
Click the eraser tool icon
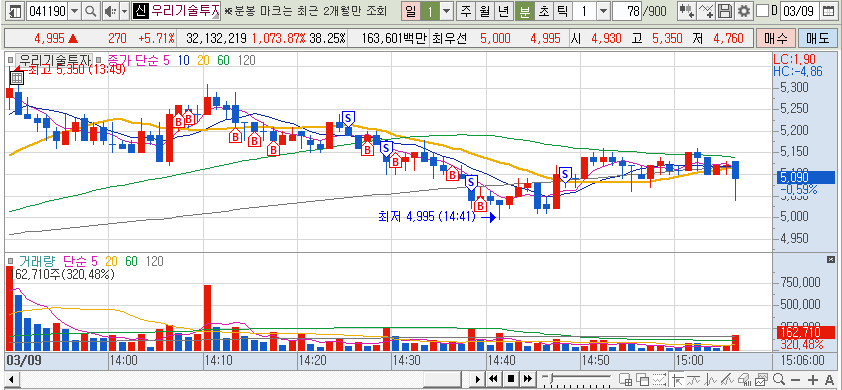click(x=745, y=379)
